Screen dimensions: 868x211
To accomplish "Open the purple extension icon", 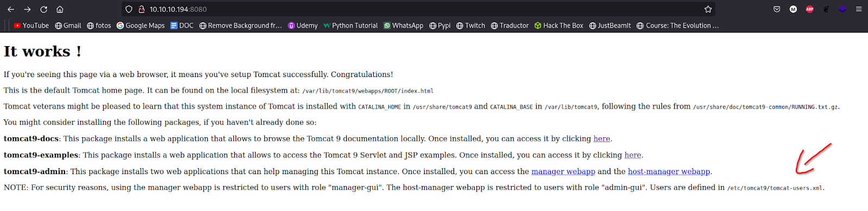I will point(843,9).
